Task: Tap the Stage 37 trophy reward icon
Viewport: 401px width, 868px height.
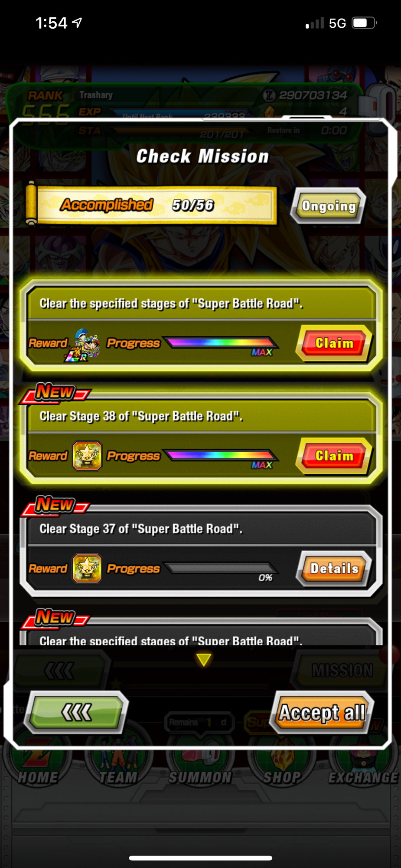Action: click(x=87, y=568)
